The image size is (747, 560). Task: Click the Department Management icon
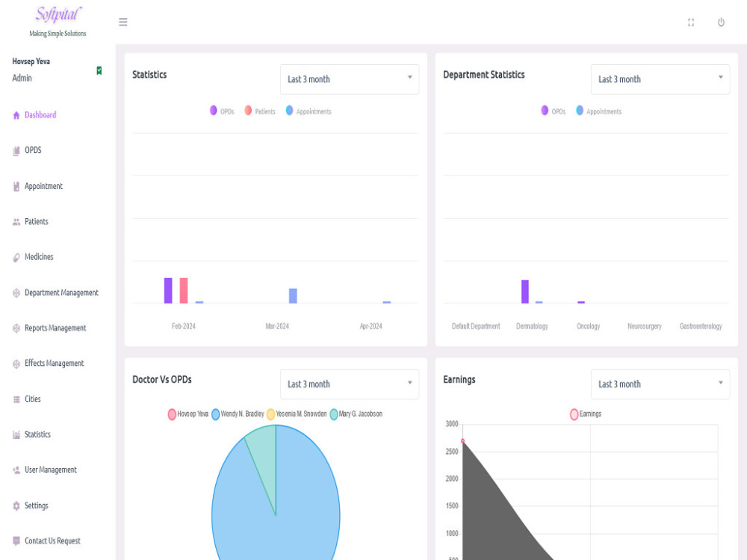point(16,293)
